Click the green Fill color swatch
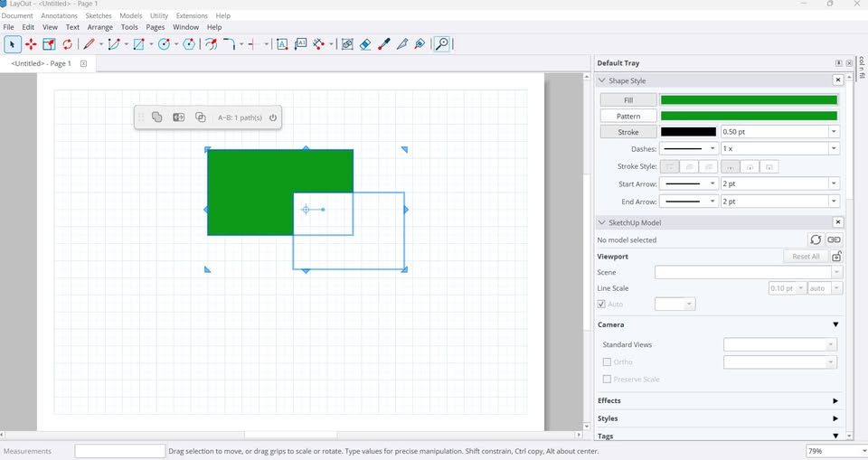This screenshot has width=868, height=460. pos(749,100)
